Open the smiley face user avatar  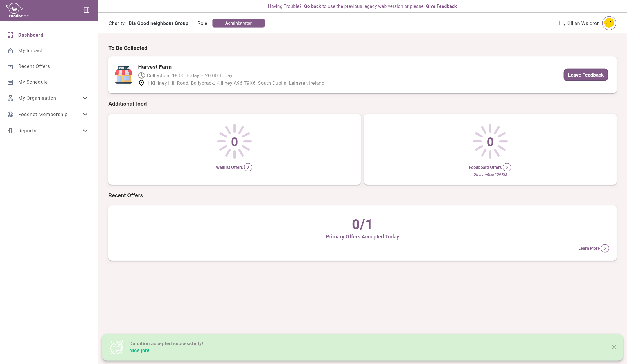pos(609,23)
